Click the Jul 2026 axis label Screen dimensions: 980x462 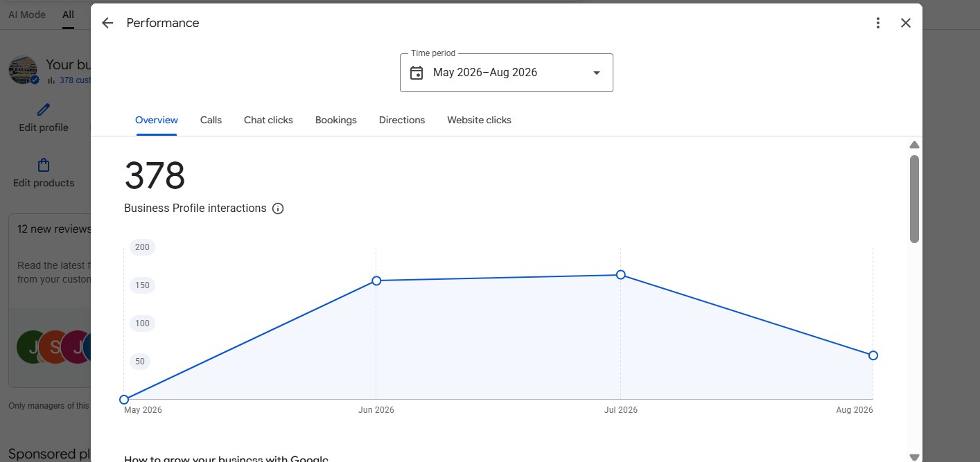click(x=621, y=410)
